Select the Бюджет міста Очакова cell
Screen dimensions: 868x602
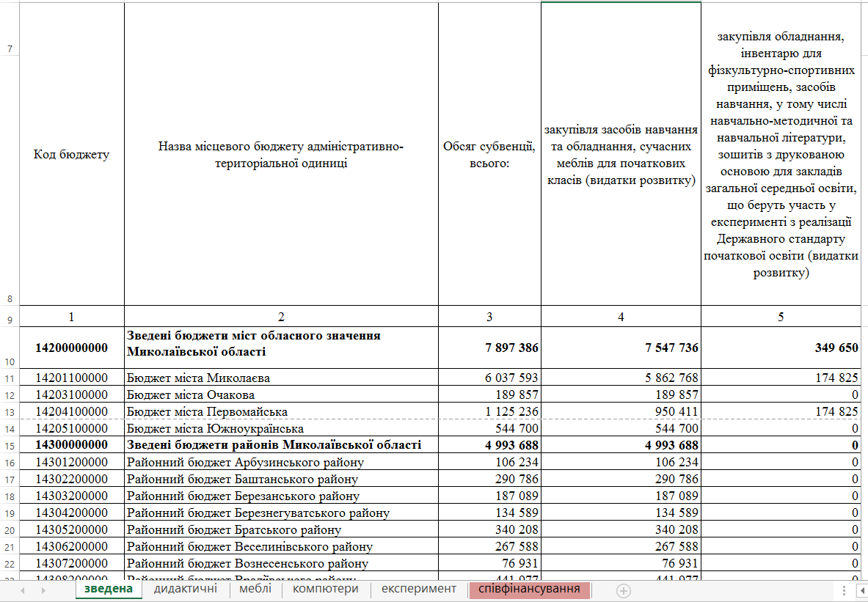(281, 394)
